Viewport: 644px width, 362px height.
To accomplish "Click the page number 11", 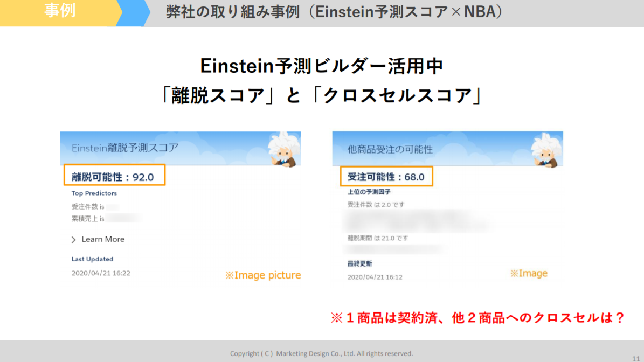I will coord(636,358).
